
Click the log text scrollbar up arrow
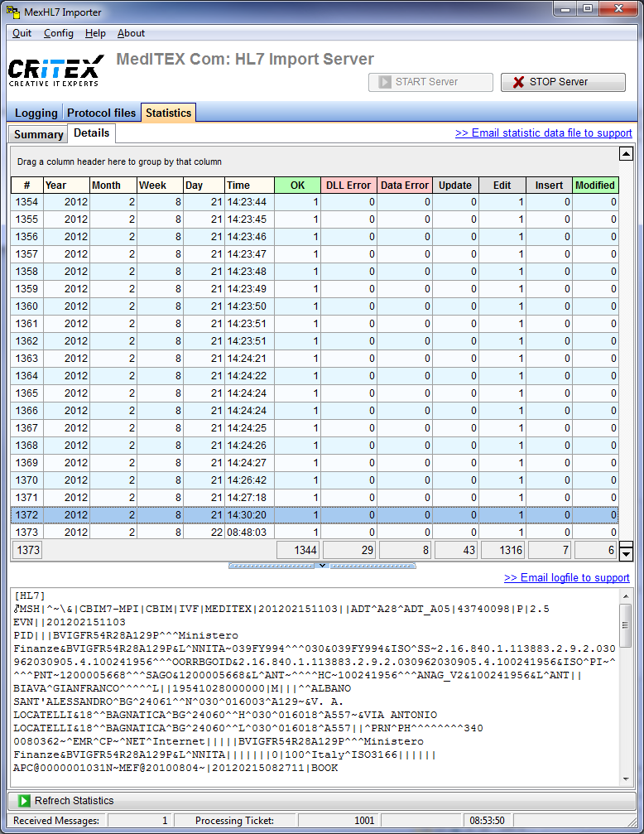[x=626, y=596]
